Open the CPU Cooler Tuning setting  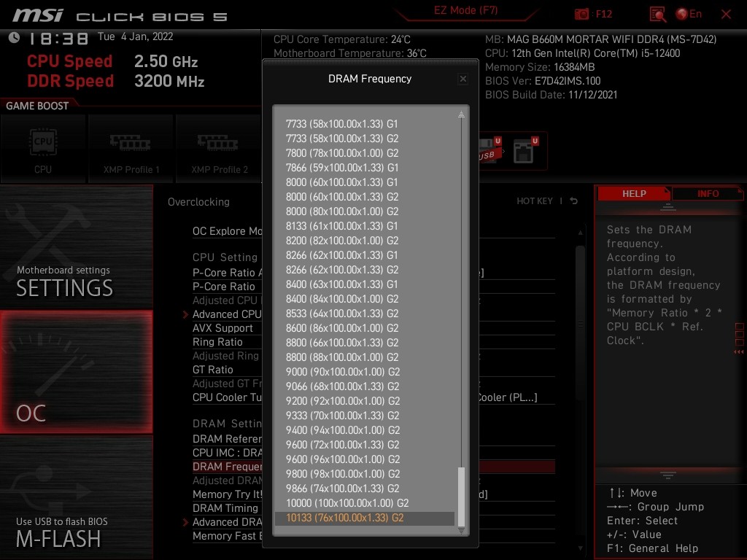227,397
